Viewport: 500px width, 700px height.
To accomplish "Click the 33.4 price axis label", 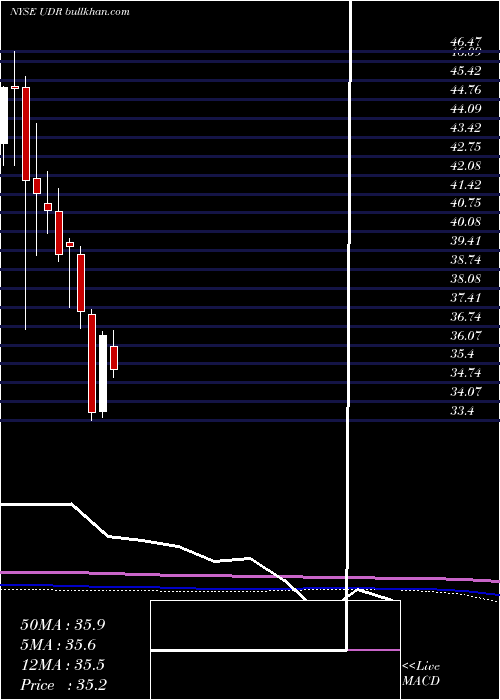I will pyautogui.click(x=462, y=410).
